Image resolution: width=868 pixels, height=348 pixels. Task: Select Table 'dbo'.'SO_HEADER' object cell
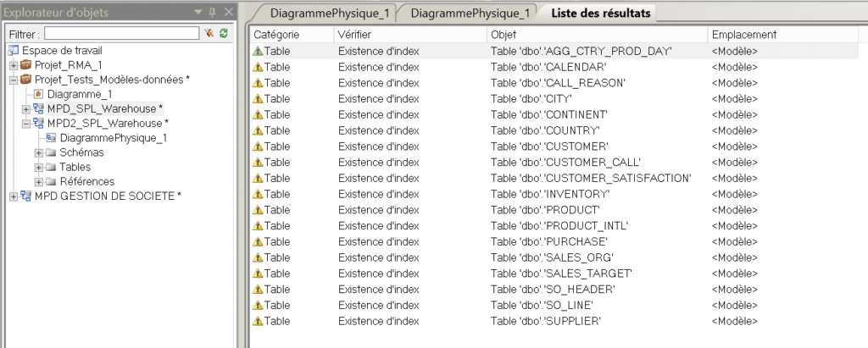click(x=553, y=290)
